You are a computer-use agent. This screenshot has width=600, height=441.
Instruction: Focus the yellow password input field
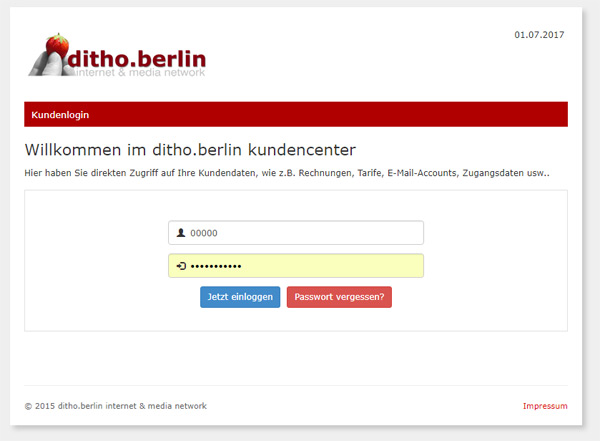coord(296,266)
